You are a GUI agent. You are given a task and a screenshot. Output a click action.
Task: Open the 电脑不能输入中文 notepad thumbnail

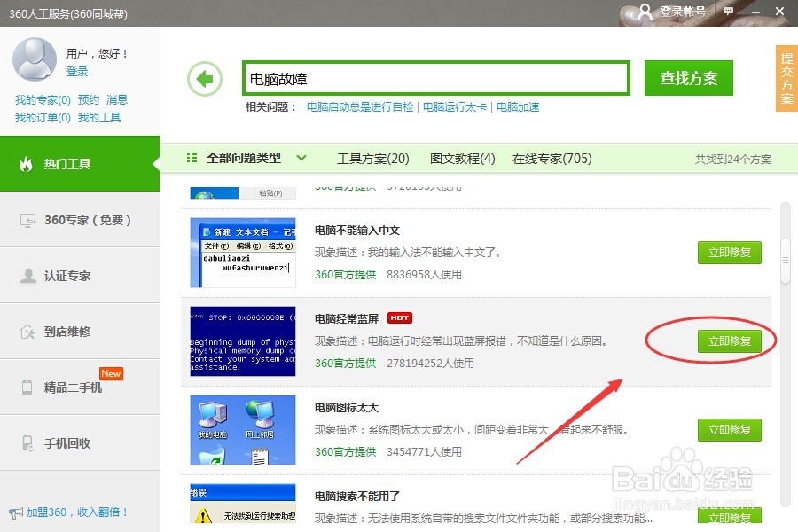click(x=243, y=253)
